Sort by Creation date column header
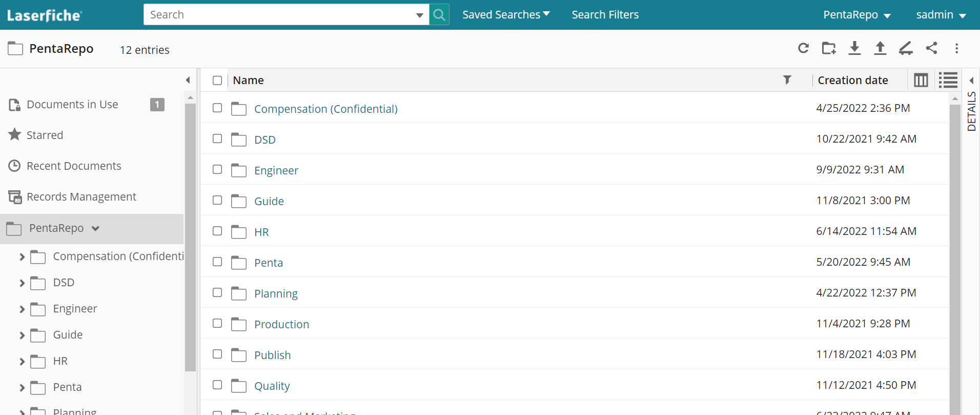Viewport: 980px width, 415px height. click(853, 80)
